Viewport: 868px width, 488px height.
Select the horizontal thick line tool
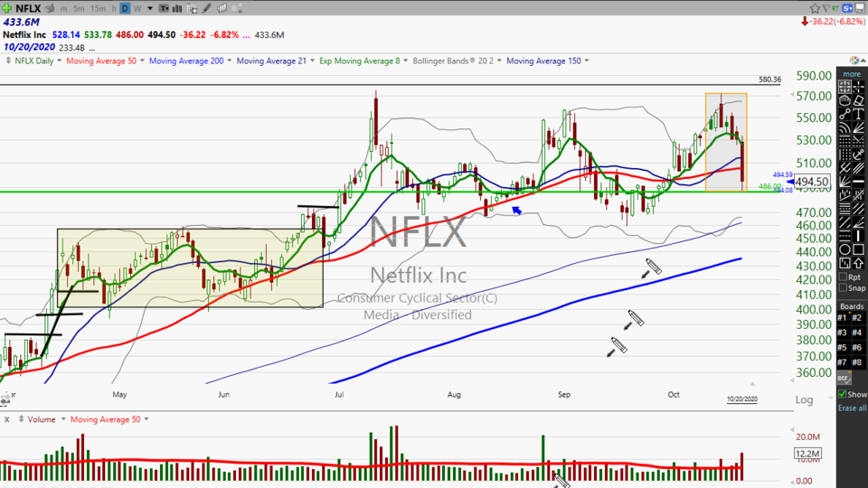coord(859,182)
